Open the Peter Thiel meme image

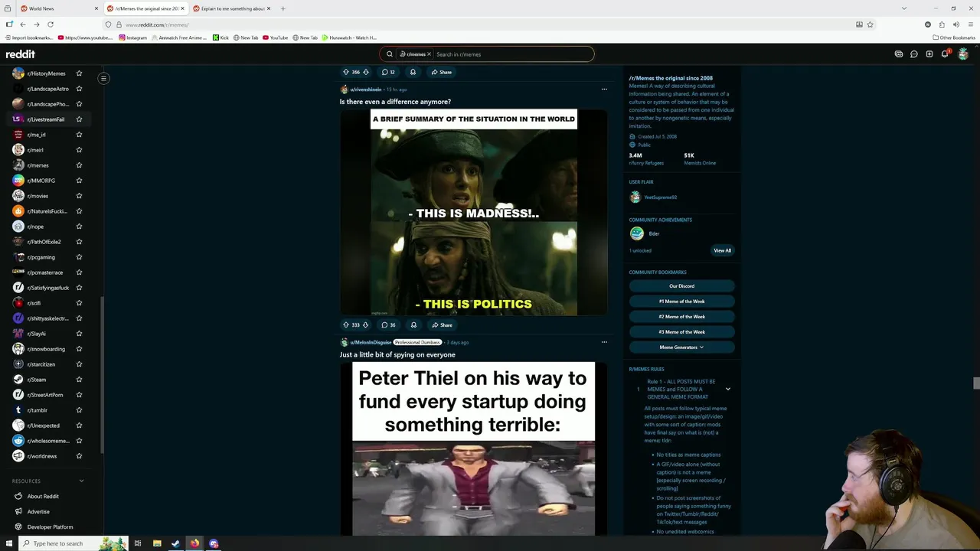(x=473, y=448)
